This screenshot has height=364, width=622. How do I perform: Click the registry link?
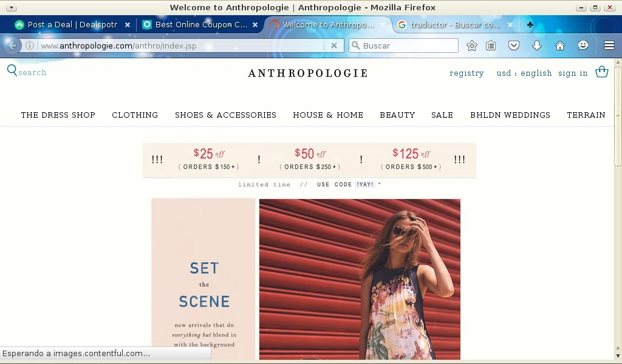(466, 73)
